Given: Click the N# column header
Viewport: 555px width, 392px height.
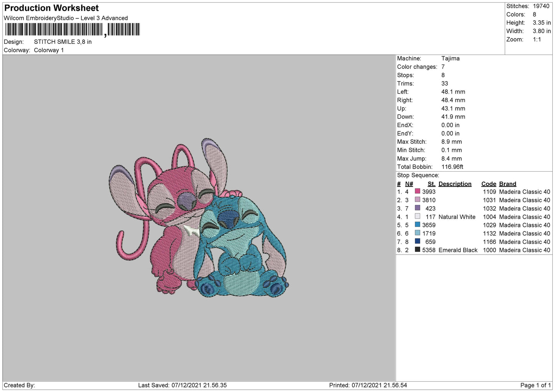Looking at the screenshot, I should 409,184.
